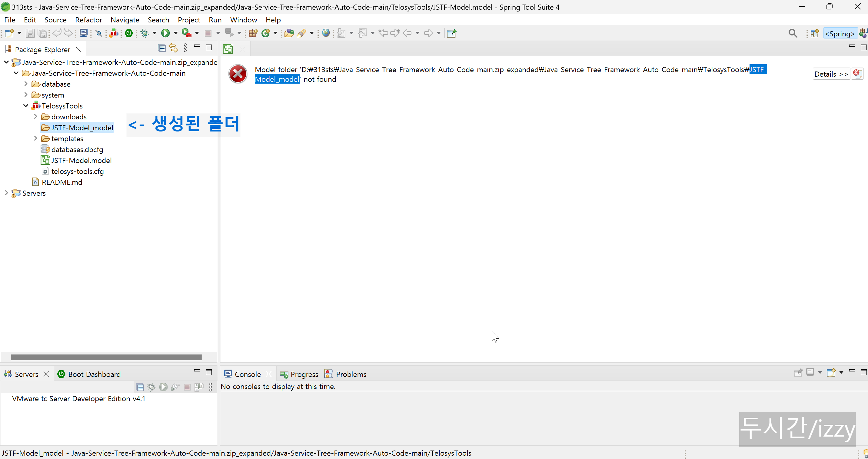Expand the system folder
The height and width of the screenshot is (459, 868).
tap(26, 95)
